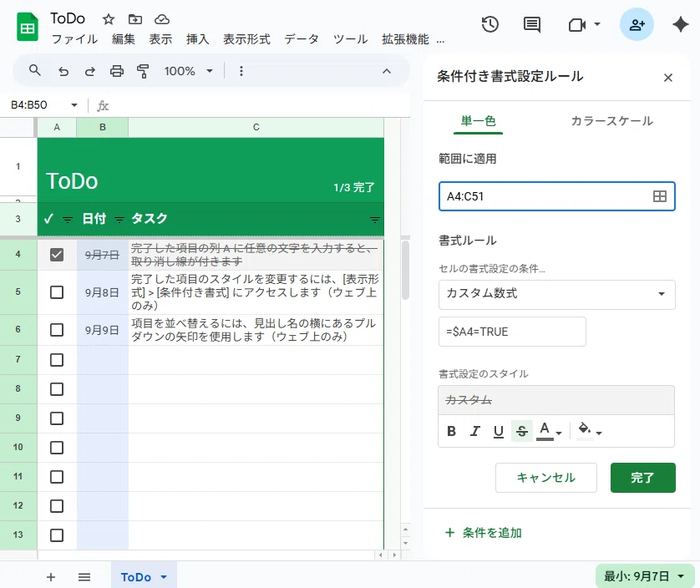Toggle italic in format style
This screenshot has width=700, height=588.
[475, 431]
